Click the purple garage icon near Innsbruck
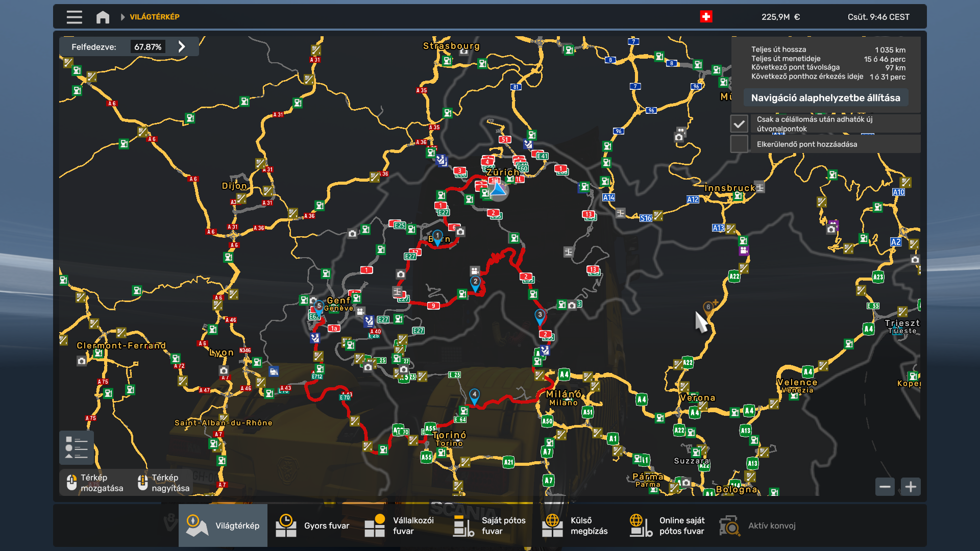Screen dimensions: 980x551 pos(744,251)
